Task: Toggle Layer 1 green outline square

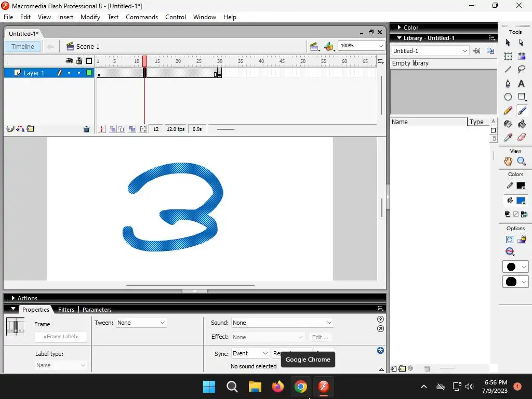Action: (89, 73)
